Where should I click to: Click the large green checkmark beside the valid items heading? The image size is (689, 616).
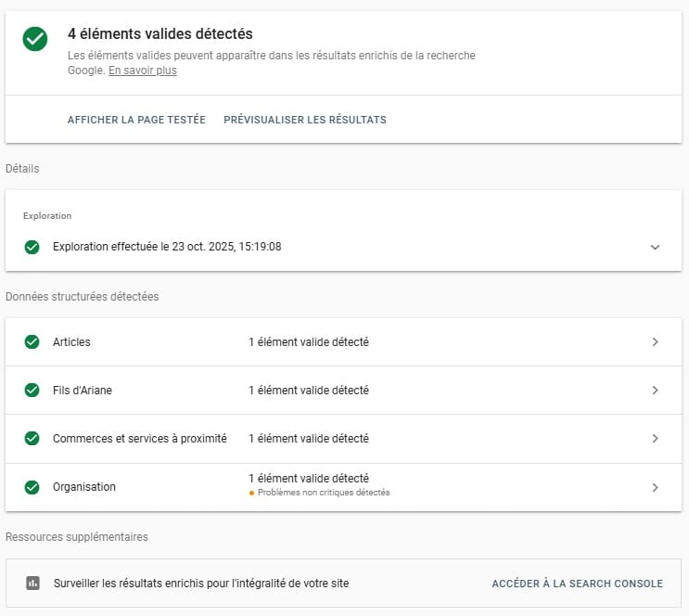click(35, 39)
